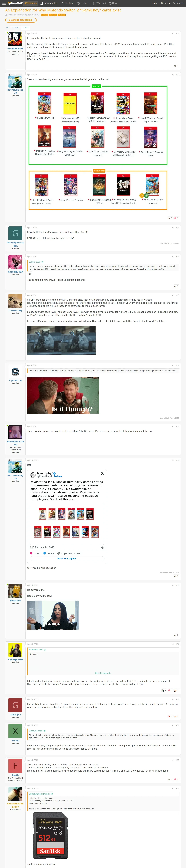
Task: Share post #51 icon
Action: click(173, 33)
